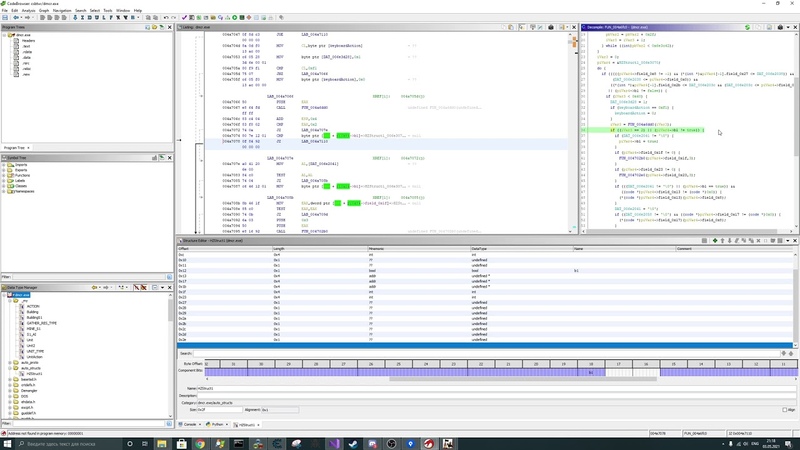The height and width of the screenshot is (450, 800).
Task: Open Visual Studio from the taskbar
Action: coord(334,444)
